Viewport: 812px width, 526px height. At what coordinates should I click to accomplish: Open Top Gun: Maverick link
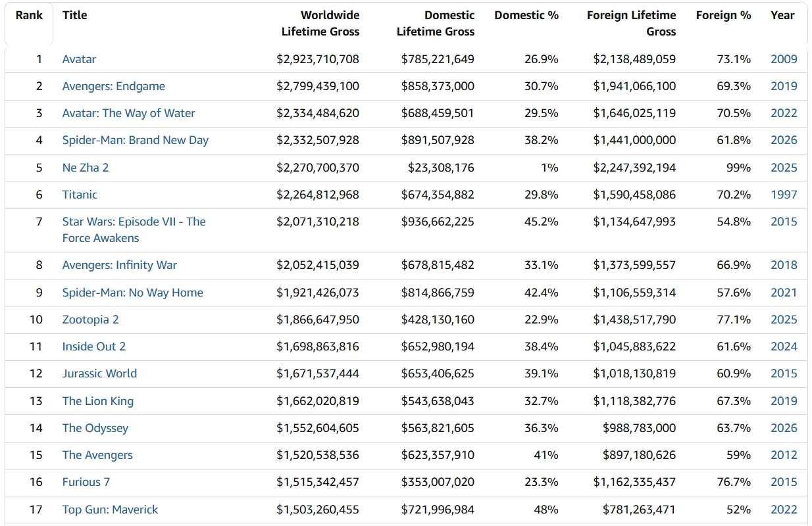tap(111, 510)
